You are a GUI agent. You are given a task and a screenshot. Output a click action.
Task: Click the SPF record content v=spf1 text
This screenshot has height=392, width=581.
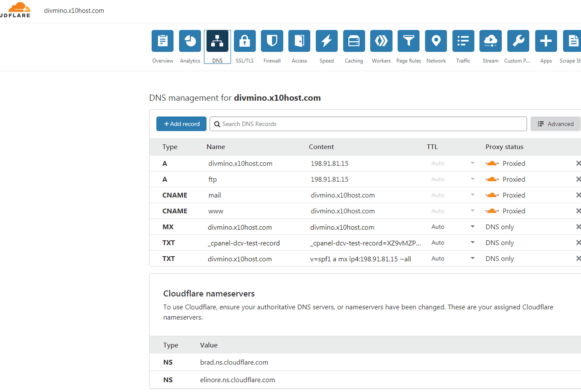360,259
